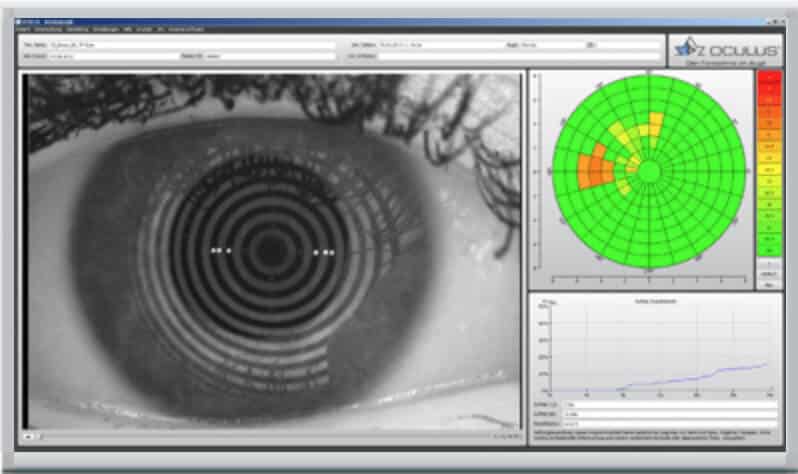Click the bottom green swatch in the color scale
Screen dimensions: 798x474
(x=770, y=249)
